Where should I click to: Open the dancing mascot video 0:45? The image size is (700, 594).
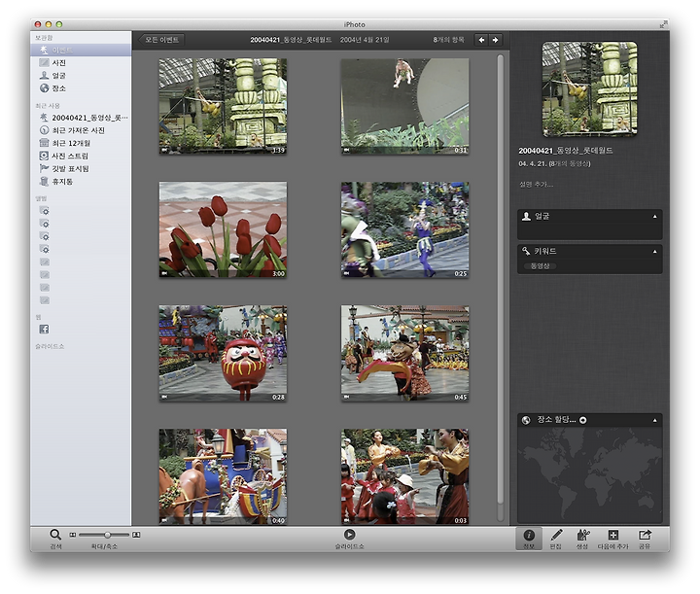pos(404,354)
